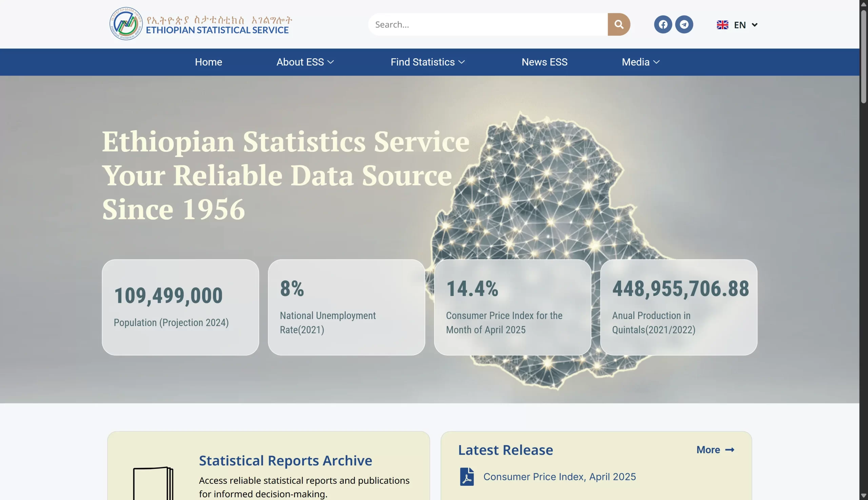
Task: Open the Facebook page icon
Action: (663, 24)
